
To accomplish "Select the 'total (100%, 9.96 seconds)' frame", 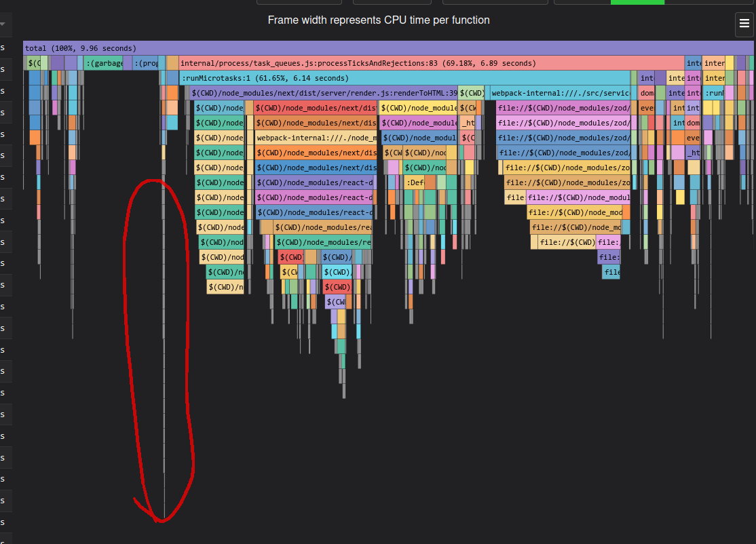I will pyautogui.click(x=388, y=48).
